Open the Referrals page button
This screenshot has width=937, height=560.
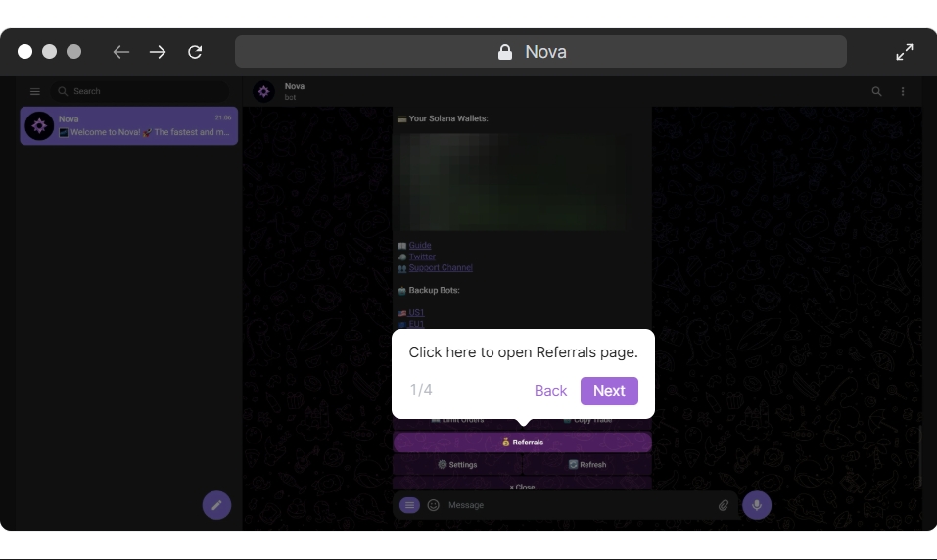point(522,443)
